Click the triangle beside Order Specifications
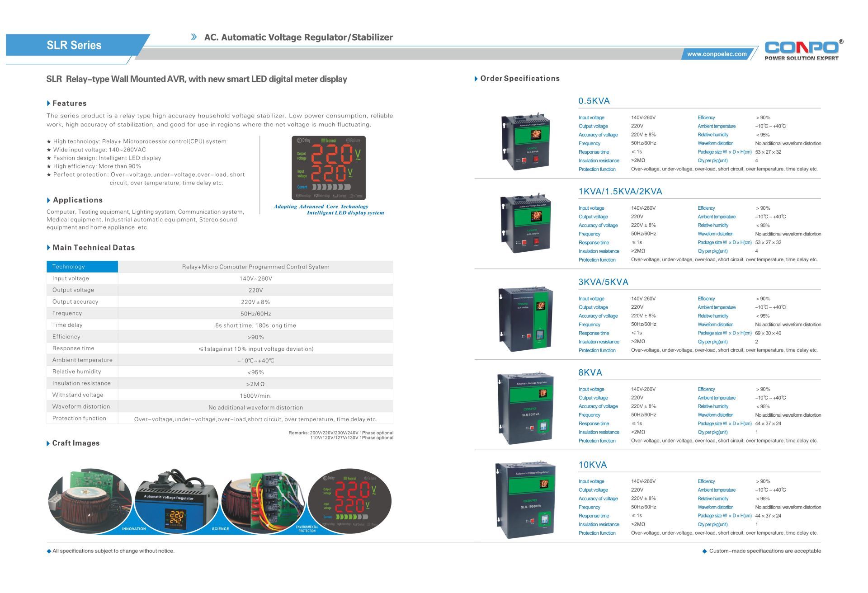The height and width of the screenshot is (593, 868). pos(476,79)
